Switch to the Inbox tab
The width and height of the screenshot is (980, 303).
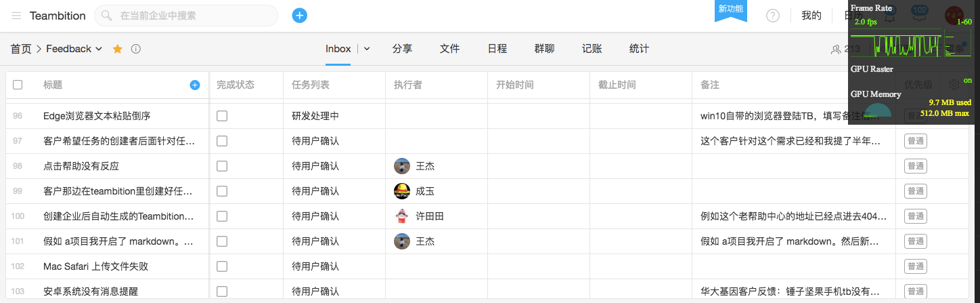[338, 49]
